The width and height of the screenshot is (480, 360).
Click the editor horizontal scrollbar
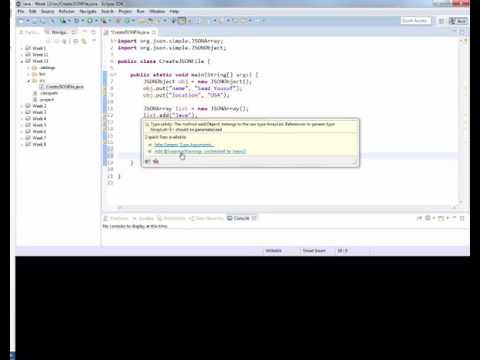pos(287,207)
